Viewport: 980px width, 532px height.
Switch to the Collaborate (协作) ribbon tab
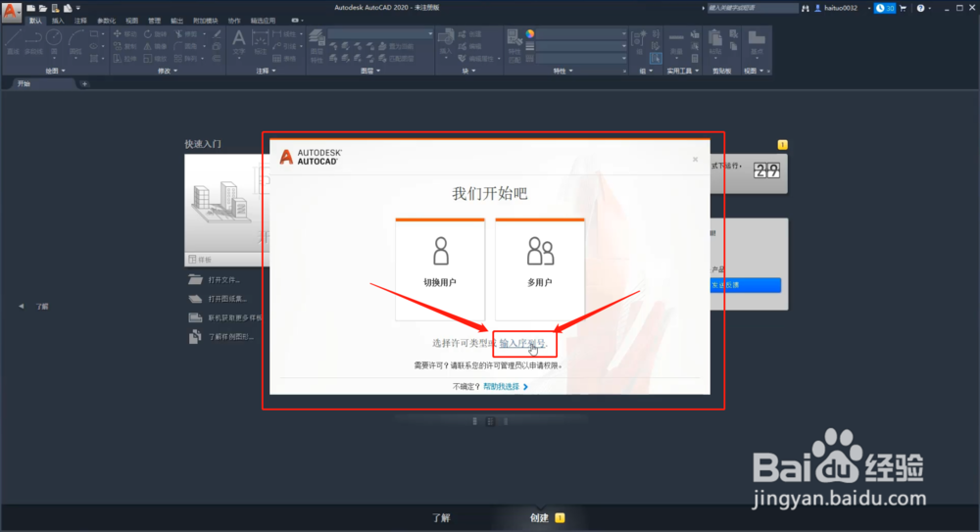pos(234,21)
